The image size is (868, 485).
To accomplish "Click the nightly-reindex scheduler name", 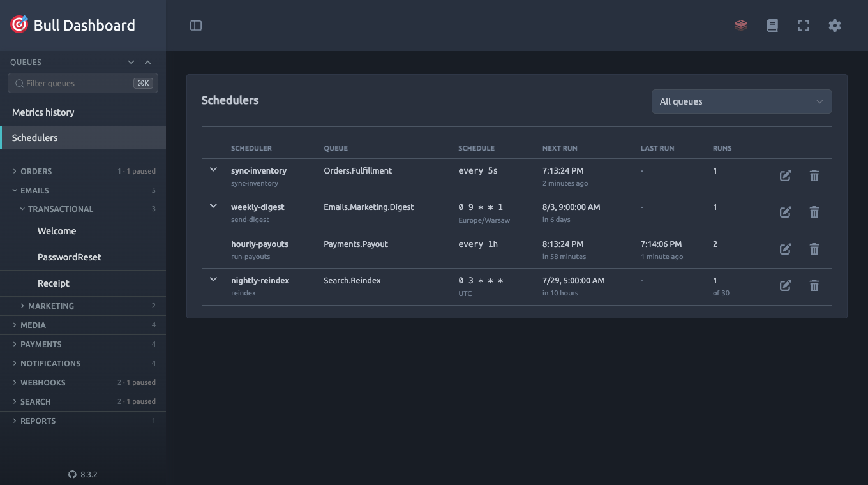I will [260, 280].
